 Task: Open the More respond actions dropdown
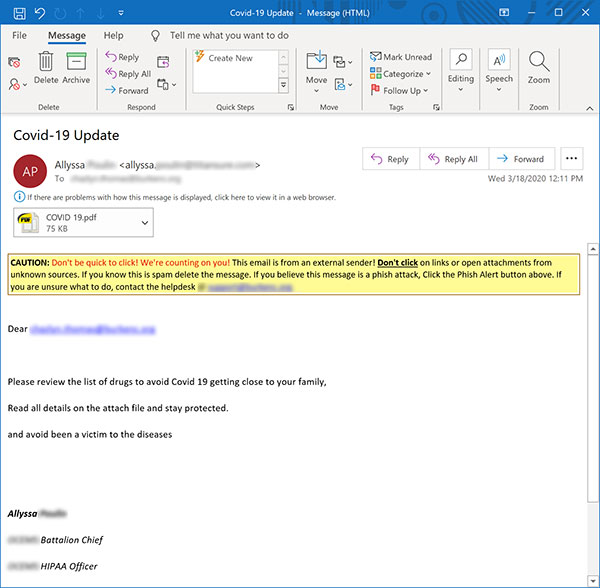(x=167, y=84)
